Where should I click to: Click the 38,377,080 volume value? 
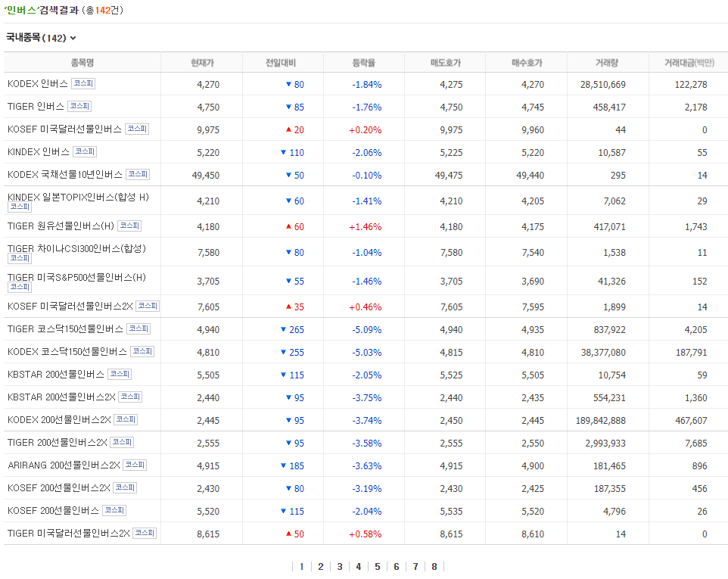coord(603,353)
